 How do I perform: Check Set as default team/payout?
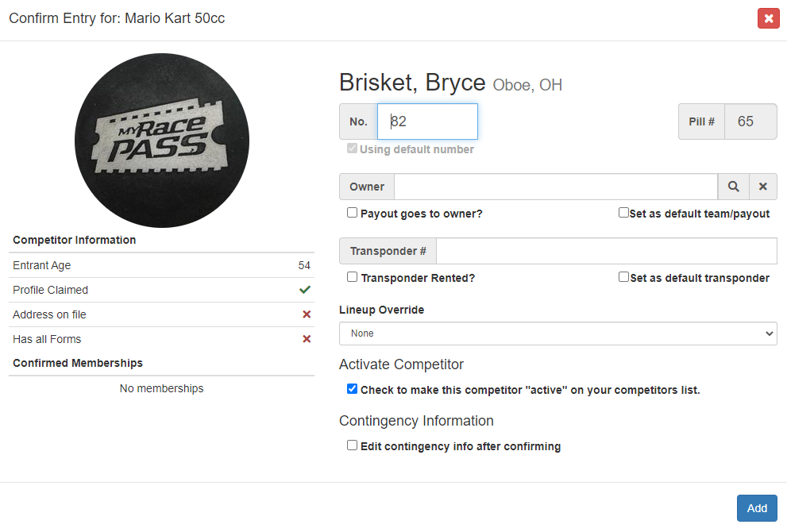pos(623,213)
